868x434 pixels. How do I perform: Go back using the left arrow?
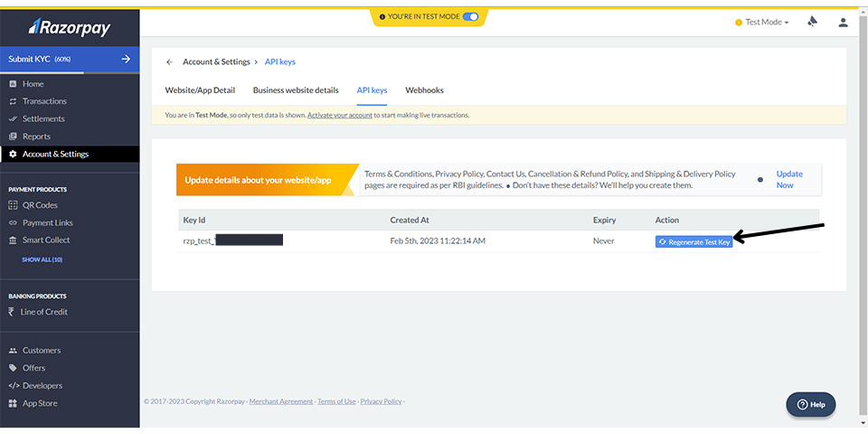click(x=169, y=62)
